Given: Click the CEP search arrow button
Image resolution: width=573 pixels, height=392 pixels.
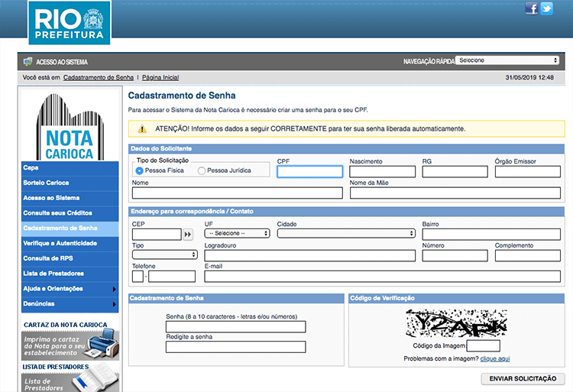Looking at the screenshot, I should click(x=188, y=234).
